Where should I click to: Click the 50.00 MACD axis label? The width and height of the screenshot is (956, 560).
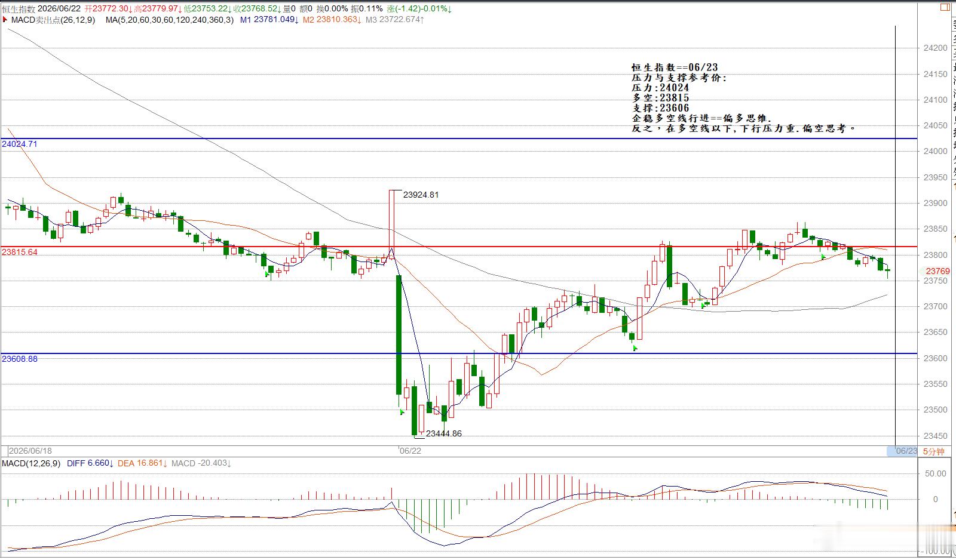[936, 473]
